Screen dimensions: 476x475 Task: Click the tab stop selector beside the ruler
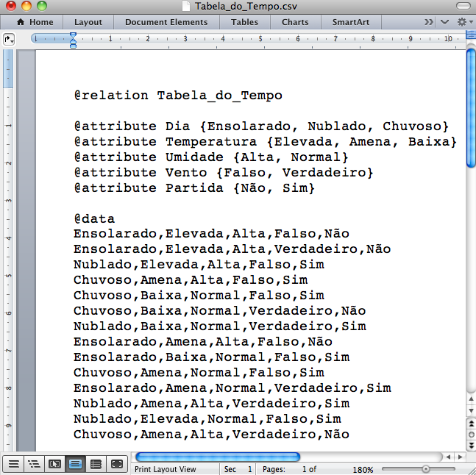click(9, 38)
